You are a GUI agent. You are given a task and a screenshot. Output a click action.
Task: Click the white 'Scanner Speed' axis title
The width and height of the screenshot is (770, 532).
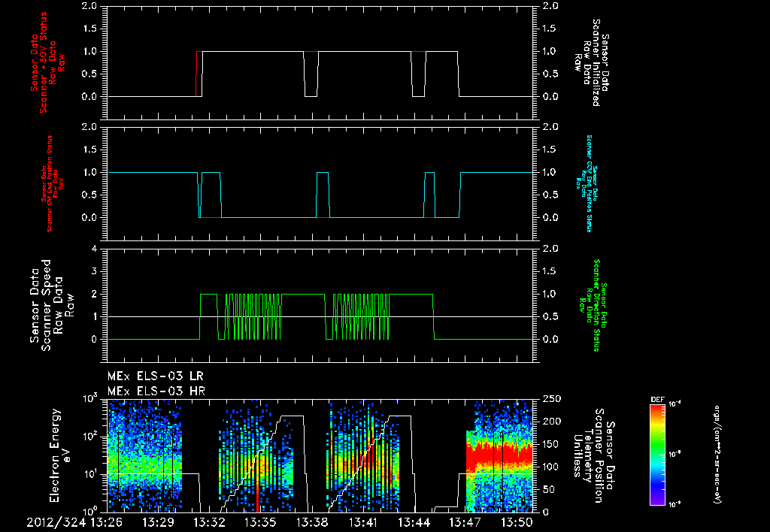pyautogui.click(x=52, y=305)
